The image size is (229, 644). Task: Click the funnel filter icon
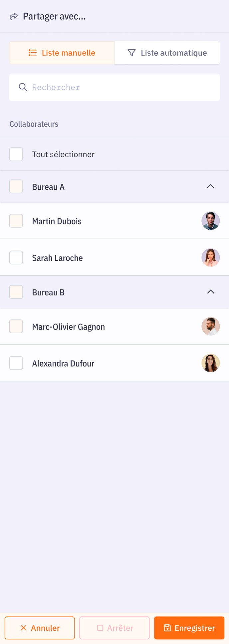(132, 53)
